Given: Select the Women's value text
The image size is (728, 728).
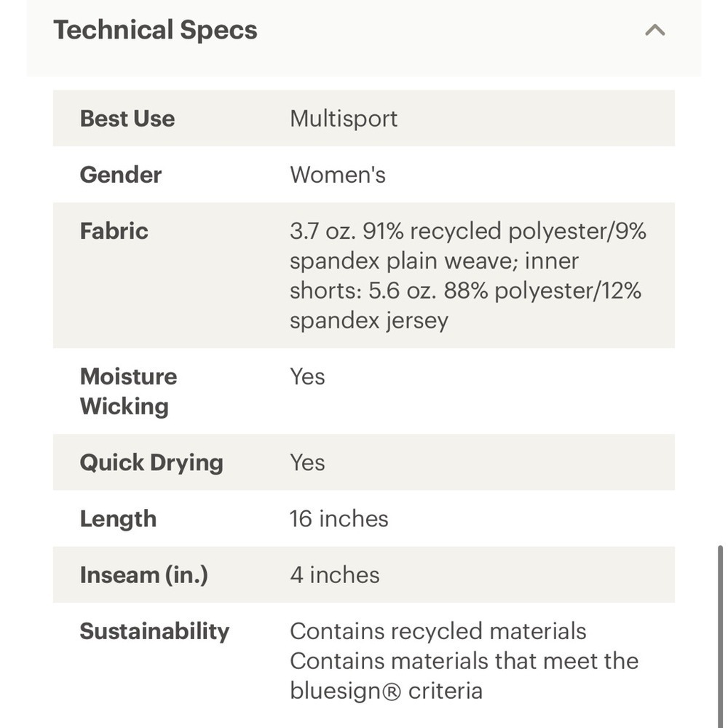Looking at the screenshot, I should click(338, 175).
